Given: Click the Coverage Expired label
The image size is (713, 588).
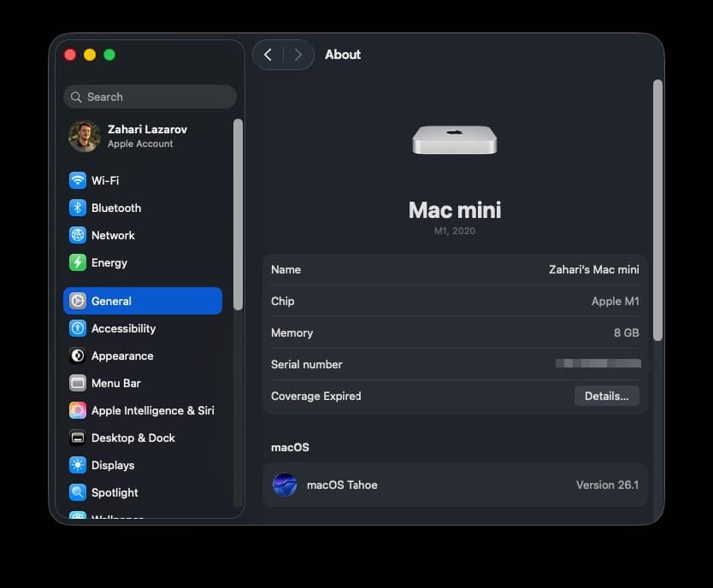Looking at the screenshot, I should [316, 396].
